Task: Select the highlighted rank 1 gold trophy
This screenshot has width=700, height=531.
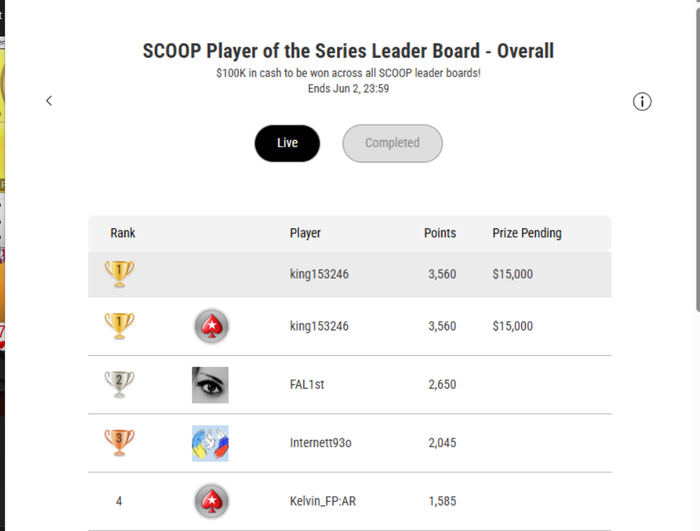Action: (x=119, y=273)
